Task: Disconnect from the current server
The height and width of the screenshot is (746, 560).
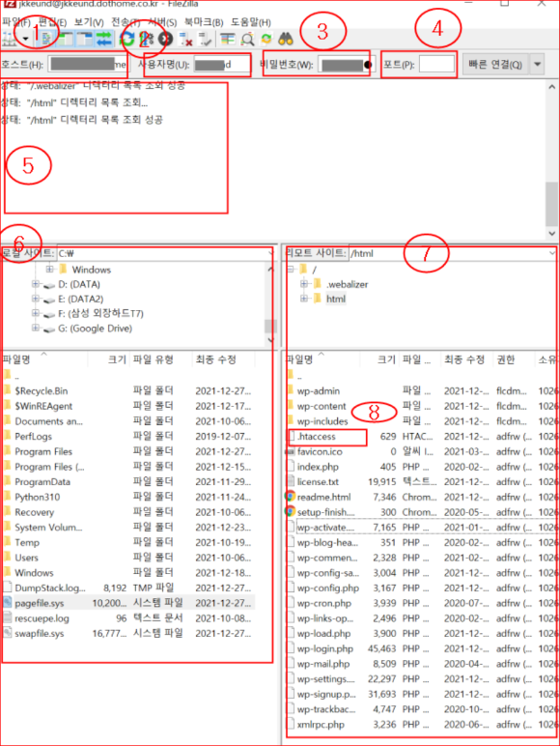Action: click(x=186, y=39)
